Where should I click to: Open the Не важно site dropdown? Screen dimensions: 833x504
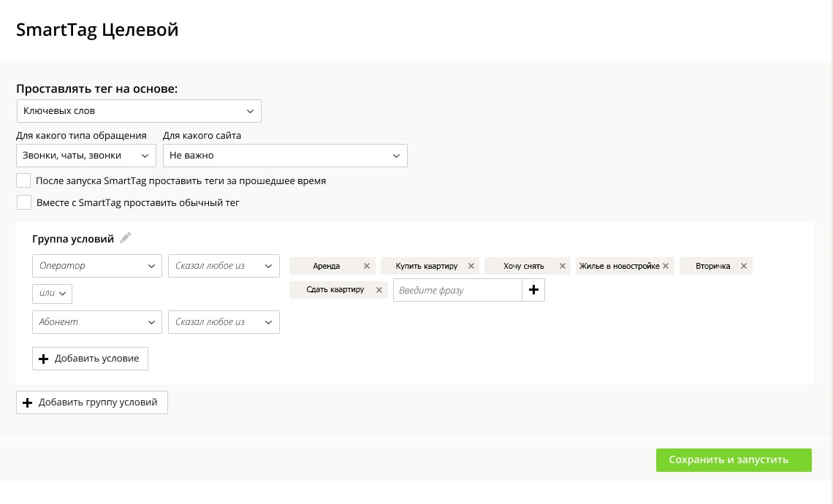(285, 156)
